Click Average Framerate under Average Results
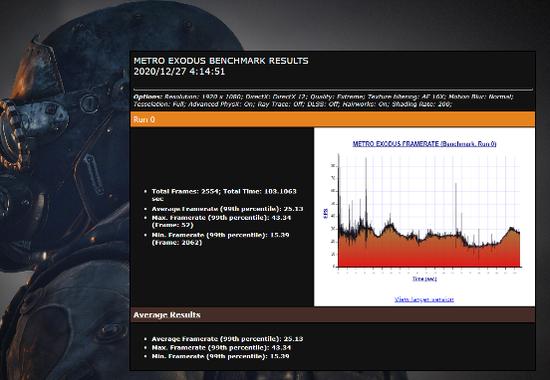 pyautogui.click(x=227, y=339)
